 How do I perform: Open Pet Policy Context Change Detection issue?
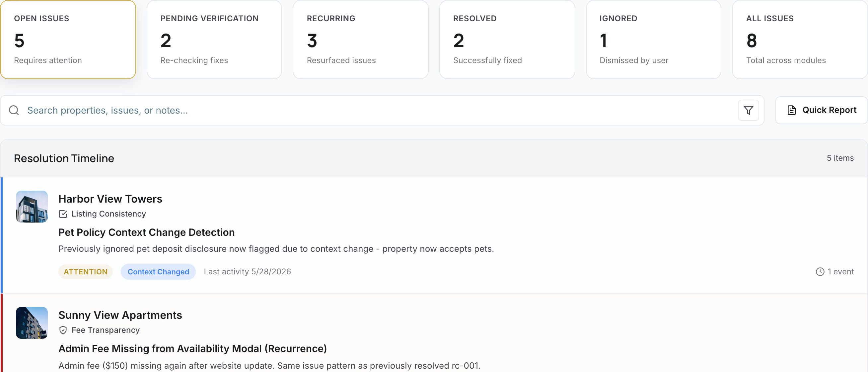coord(147,232)
